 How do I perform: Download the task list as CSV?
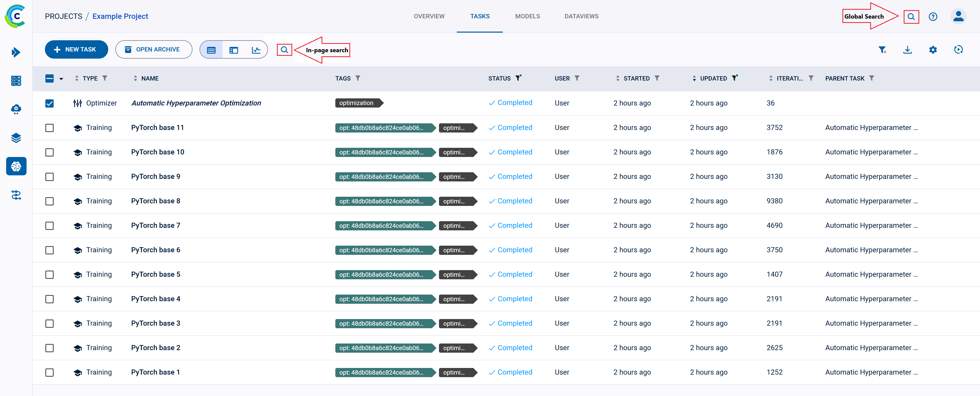point(908,49)
